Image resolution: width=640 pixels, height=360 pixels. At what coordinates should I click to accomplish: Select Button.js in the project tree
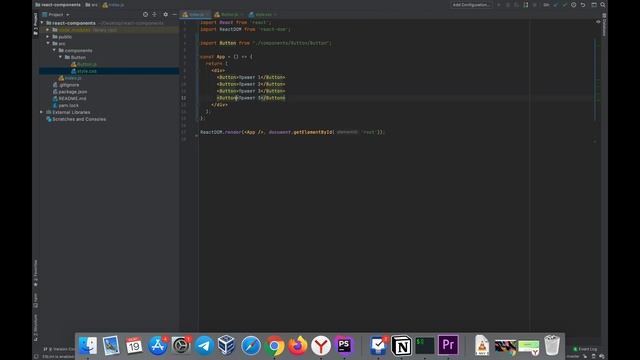click(84, 64)
